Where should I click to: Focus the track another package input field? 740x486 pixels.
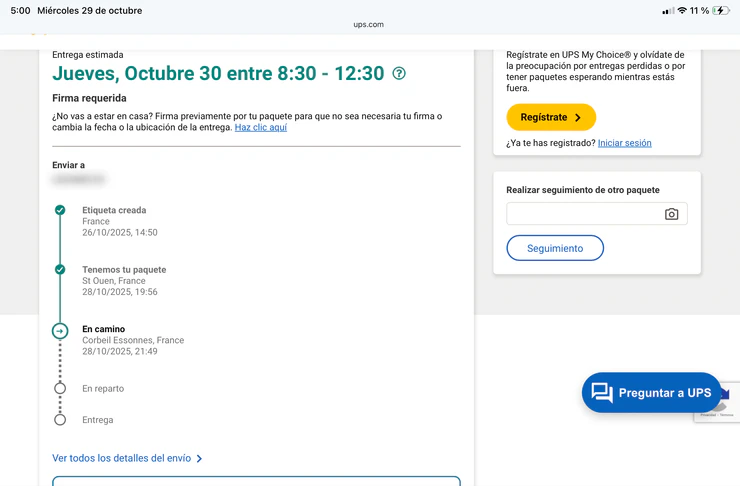pos(583,214)
